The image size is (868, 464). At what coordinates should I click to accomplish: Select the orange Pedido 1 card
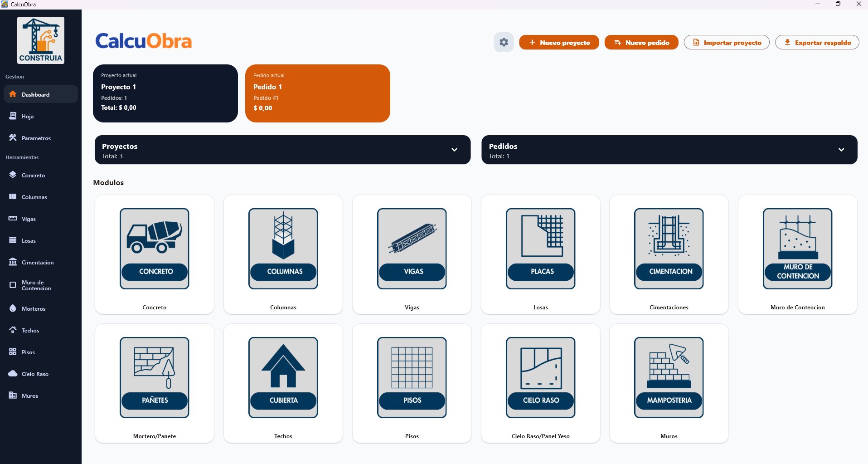317,93
